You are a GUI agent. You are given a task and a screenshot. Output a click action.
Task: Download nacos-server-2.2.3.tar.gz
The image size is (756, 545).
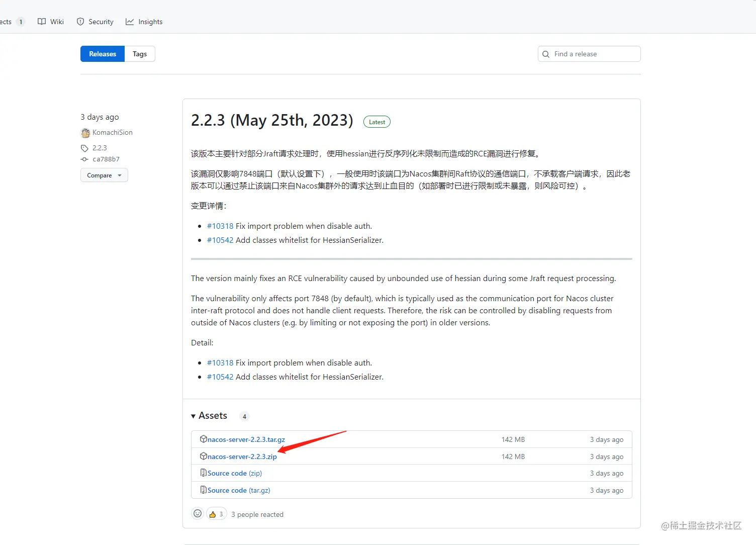click(x=246, y=439)
